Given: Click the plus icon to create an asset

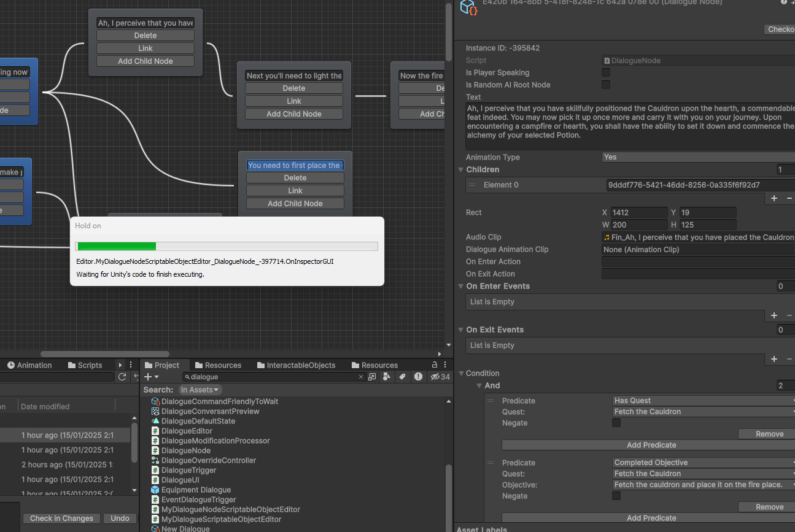Looking at the screenshot, I should (148, 377).
